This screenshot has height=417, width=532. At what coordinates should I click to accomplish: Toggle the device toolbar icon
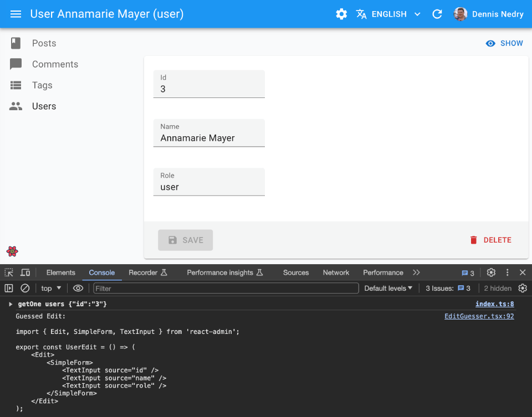[x=25, y=272]
